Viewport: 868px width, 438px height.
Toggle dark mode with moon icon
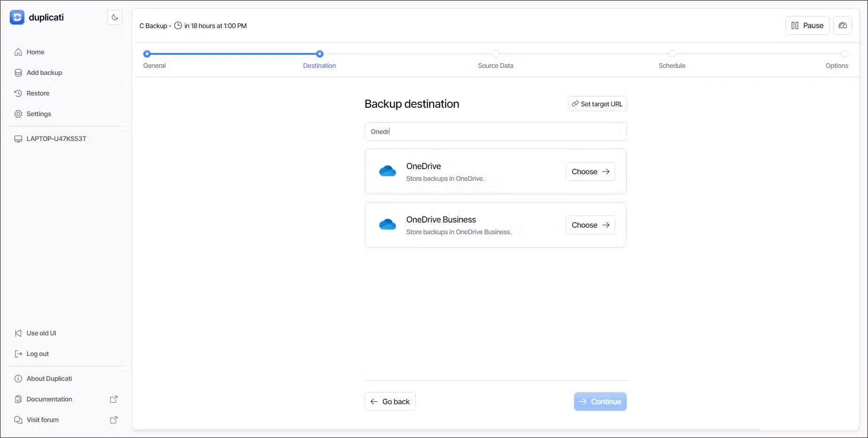click(x=115, y=17)
